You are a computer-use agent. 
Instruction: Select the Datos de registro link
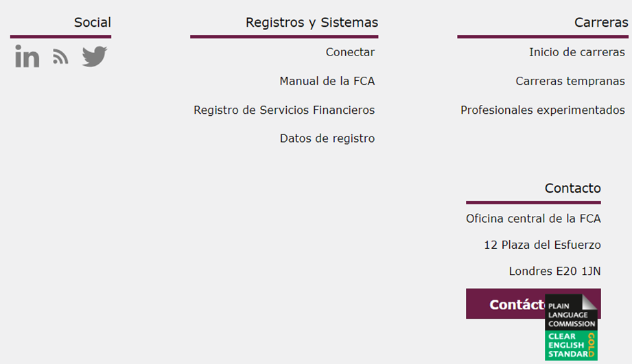point(327,138)
